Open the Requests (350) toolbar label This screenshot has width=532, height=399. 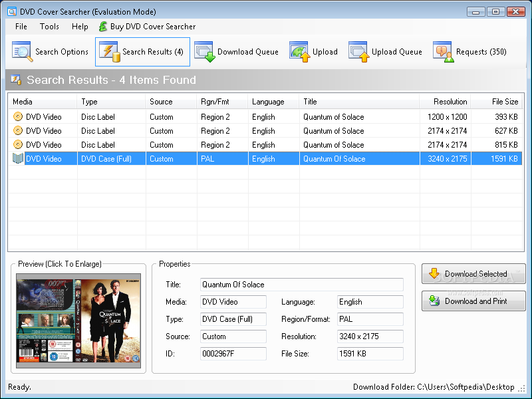point(481,52)
